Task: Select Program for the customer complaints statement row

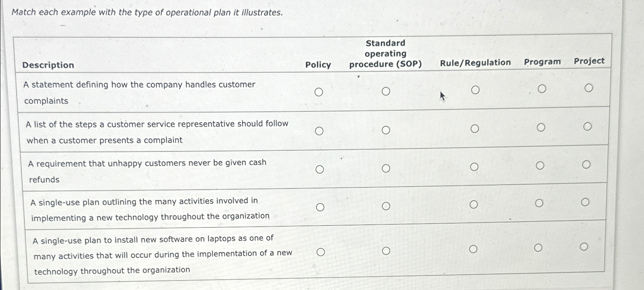Action: (x=542, y=89)
